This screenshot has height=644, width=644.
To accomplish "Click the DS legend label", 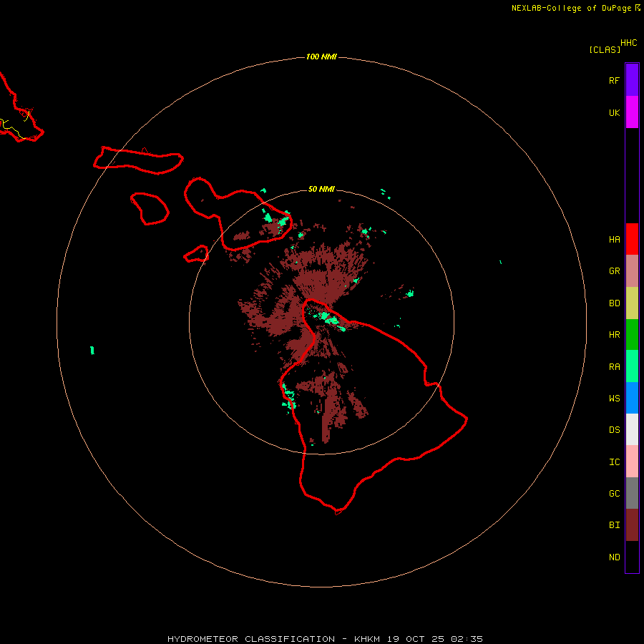I will 614,430.
